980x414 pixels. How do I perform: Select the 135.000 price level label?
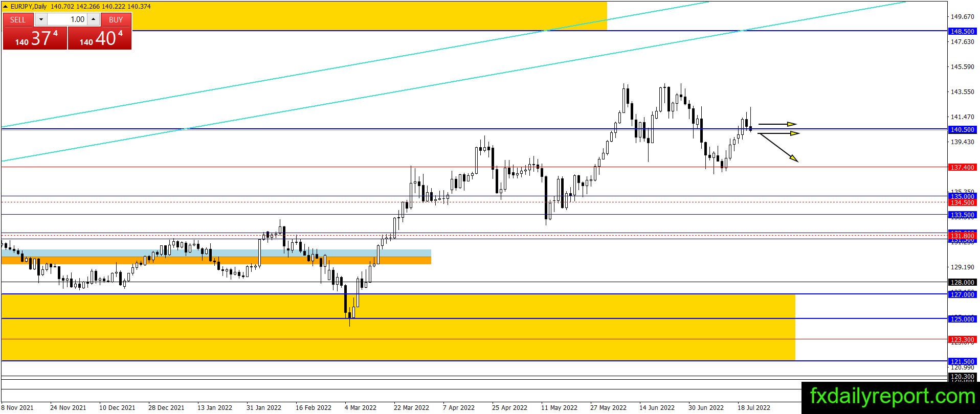(x=962, y=196)
